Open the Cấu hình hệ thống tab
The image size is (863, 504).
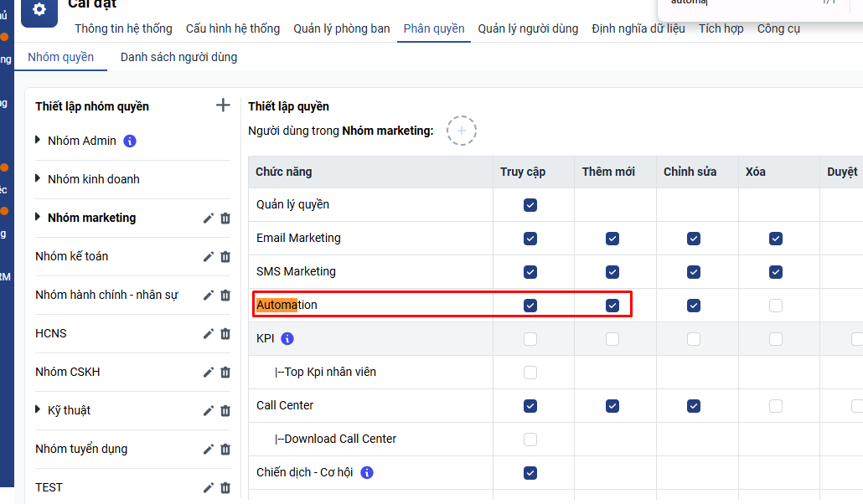[x=233, y=28]
